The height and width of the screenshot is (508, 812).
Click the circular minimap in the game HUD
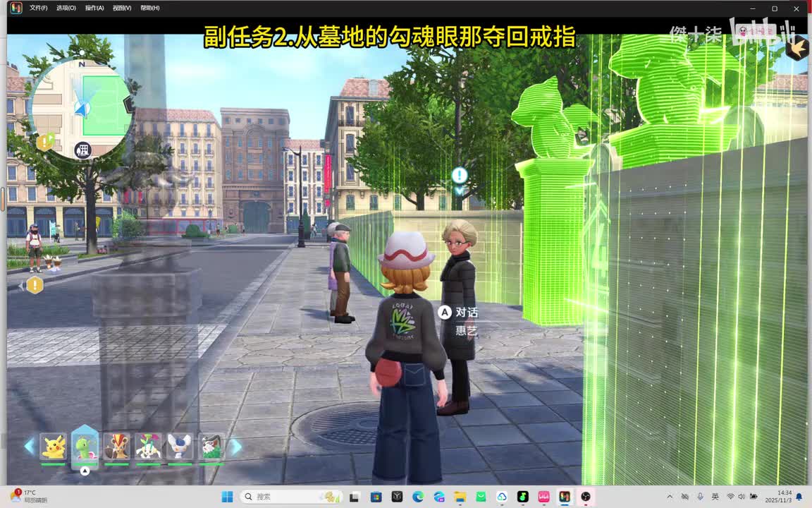[x=82, y=109]
